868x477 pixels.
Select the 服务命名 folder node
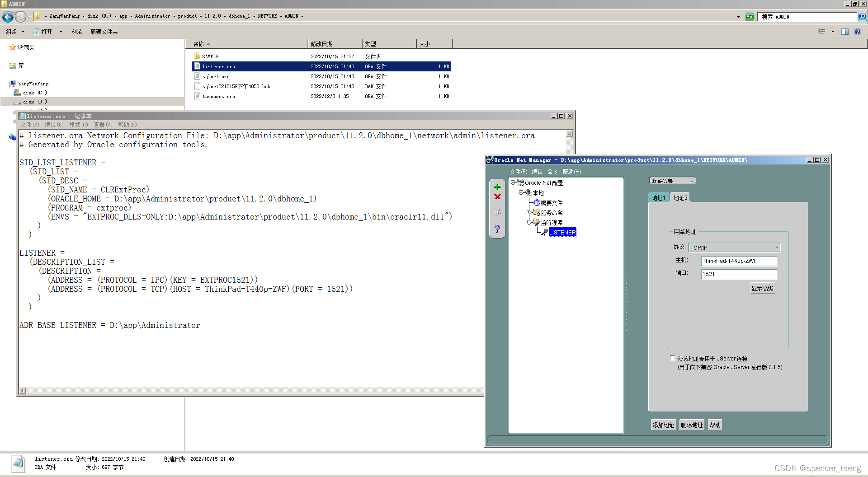552,213
